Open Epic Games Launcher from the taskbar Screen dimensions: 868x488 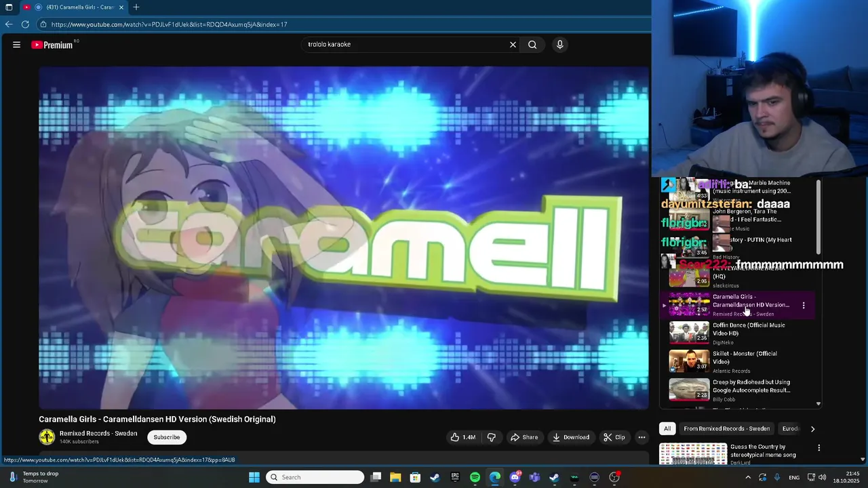click(455, 477)
